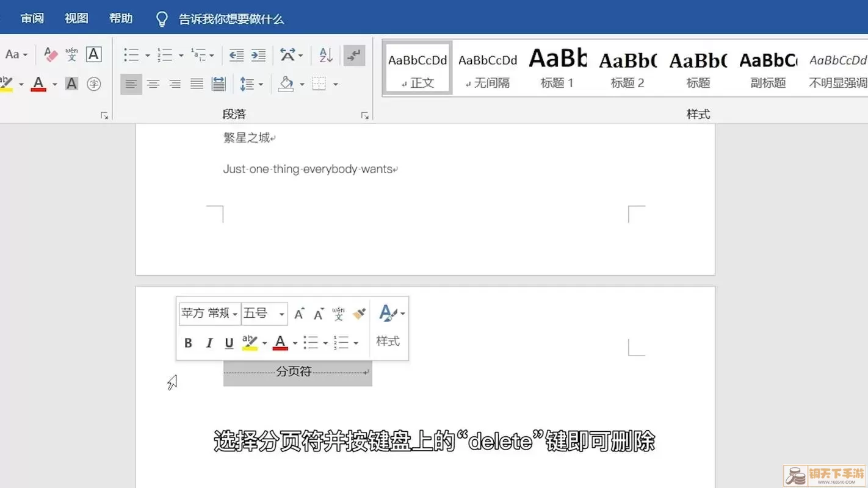
Task: Click the line 'Just one thing everybody wants'
Action: click(308, 169)
